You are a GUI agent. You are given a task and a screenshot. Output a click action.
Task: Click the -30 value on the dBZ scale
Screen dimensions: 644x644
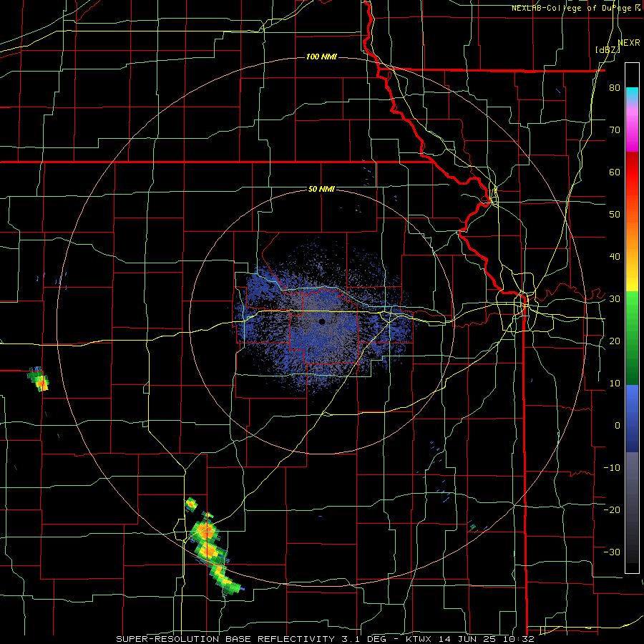612,552
